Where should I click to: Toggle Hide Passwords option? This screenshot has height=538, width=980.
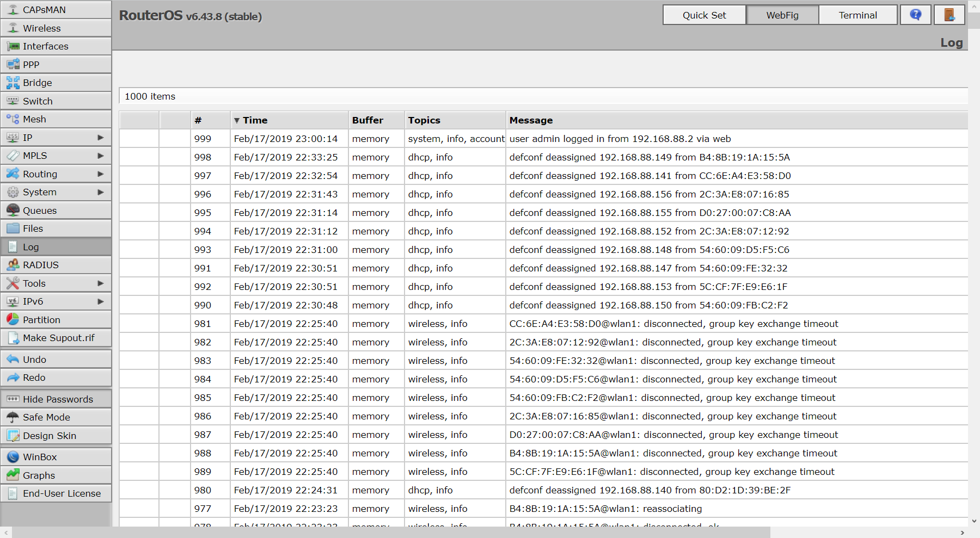(x=56, y=399)
